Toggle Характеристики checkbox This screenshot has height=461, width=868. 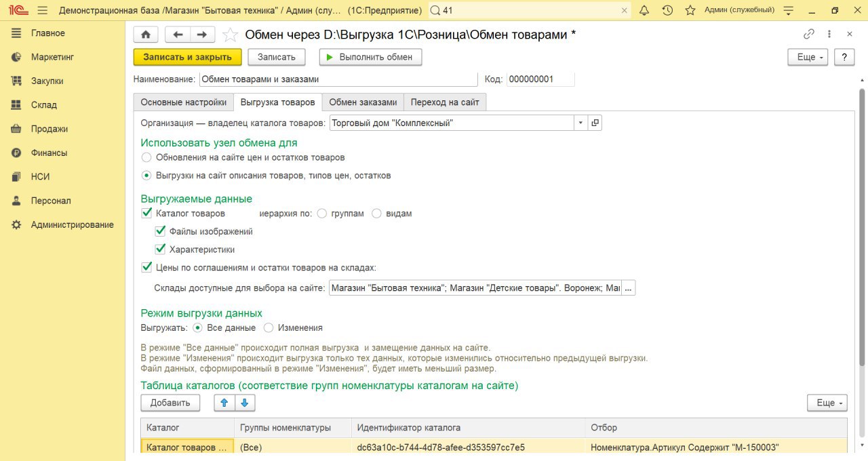click(160, 249)
